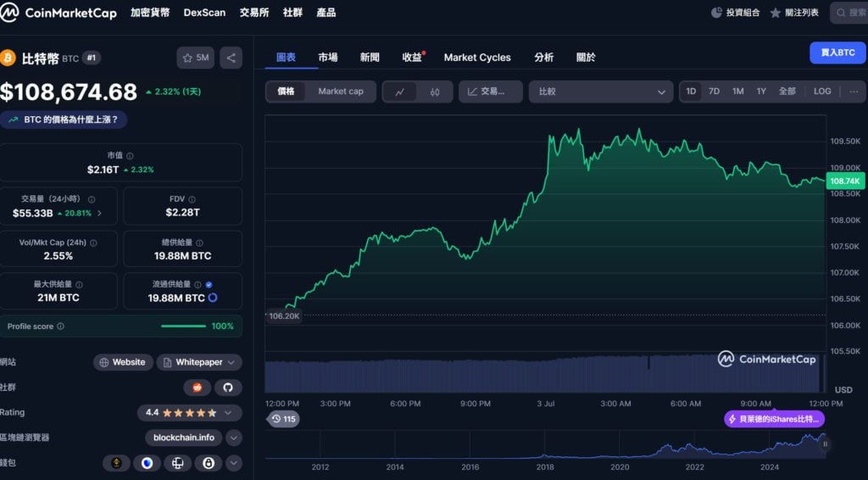Switch to the candlestick chart icon
The height and width of the screenshot is (480, 868).
[435, 92]
